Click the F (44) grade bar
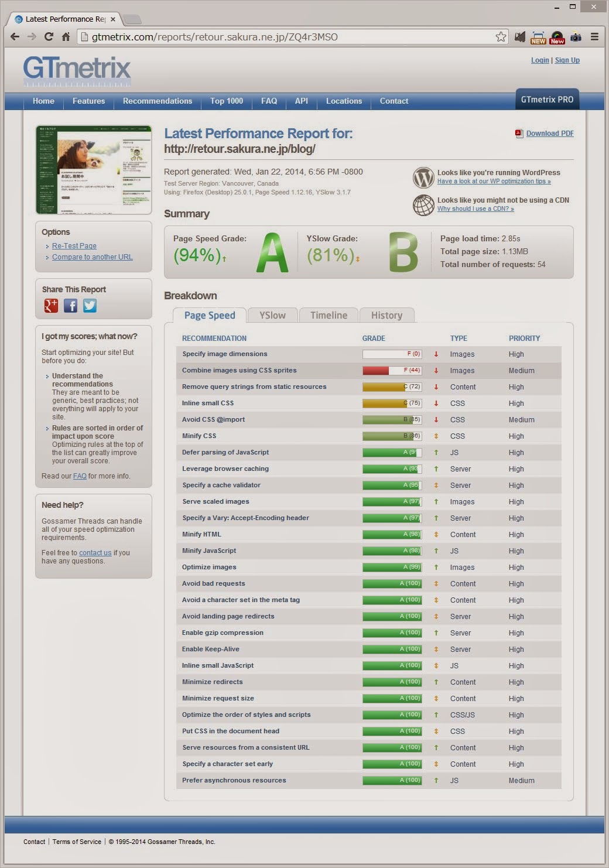Image resolution: width=609 pixels, height=868 pixels. pyautogui.click(x=392, y=371)
